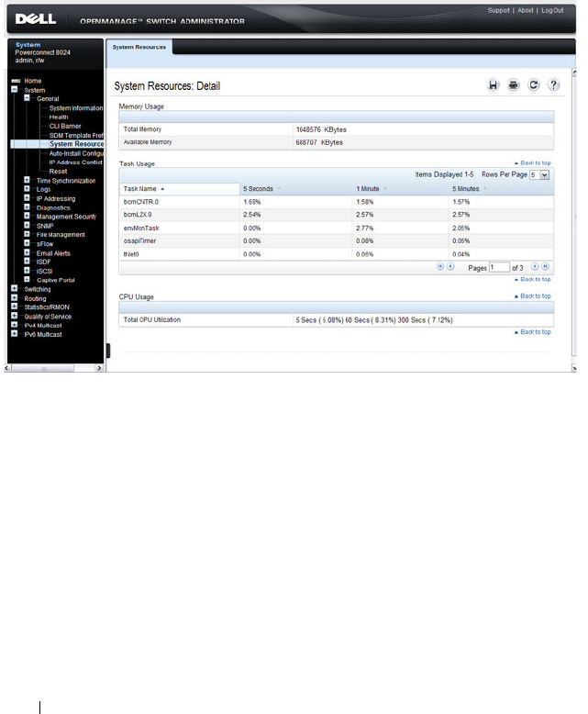Click the 1048576 KBytes total memory value
Viewport: 588px width, 714px height.
[x=321, y=129]
